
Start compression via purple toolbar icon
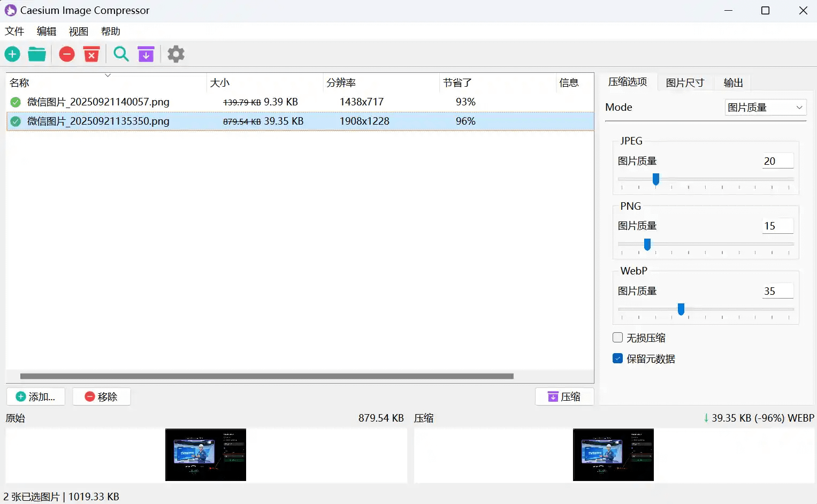coord(146,54)
